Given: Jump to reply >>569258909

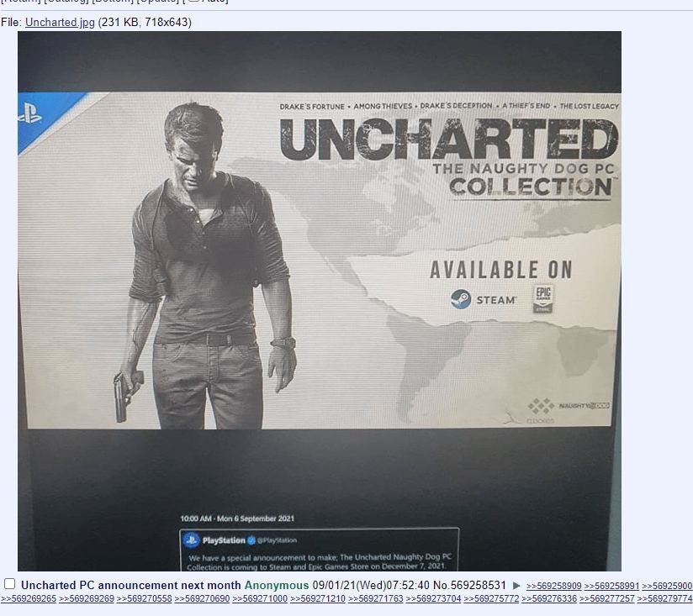Looking at the screenshot, I should pos(553,586).
